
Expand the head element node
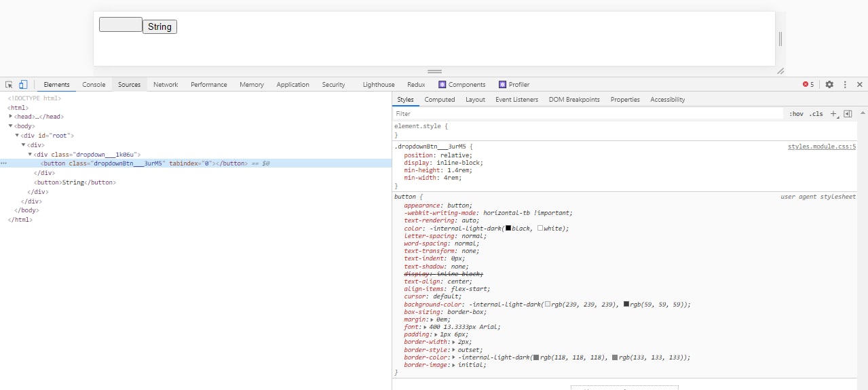tap(11, 117)
